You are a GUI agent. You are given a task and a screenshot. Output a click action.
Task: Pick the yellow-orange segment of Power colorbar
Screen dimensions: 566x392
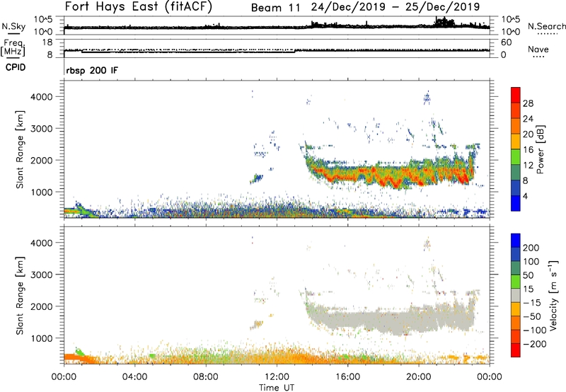[516, 142]
